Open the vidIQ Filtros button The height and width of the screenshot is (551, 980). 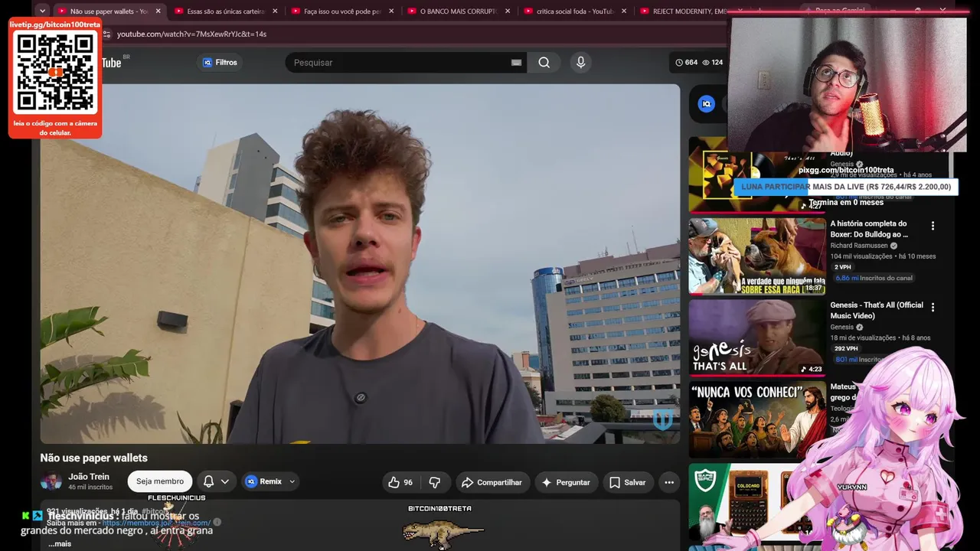coord(220,63)
